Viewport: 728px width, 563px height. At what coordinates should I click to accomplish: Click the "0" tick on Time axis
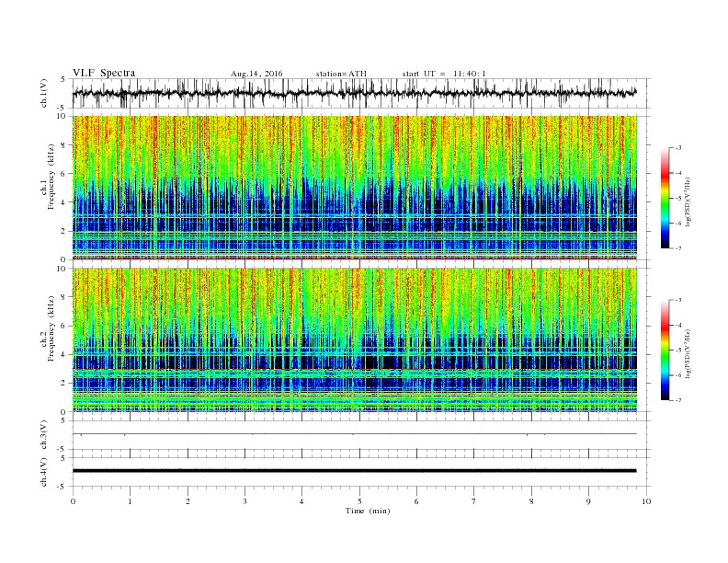click(73, 501)
